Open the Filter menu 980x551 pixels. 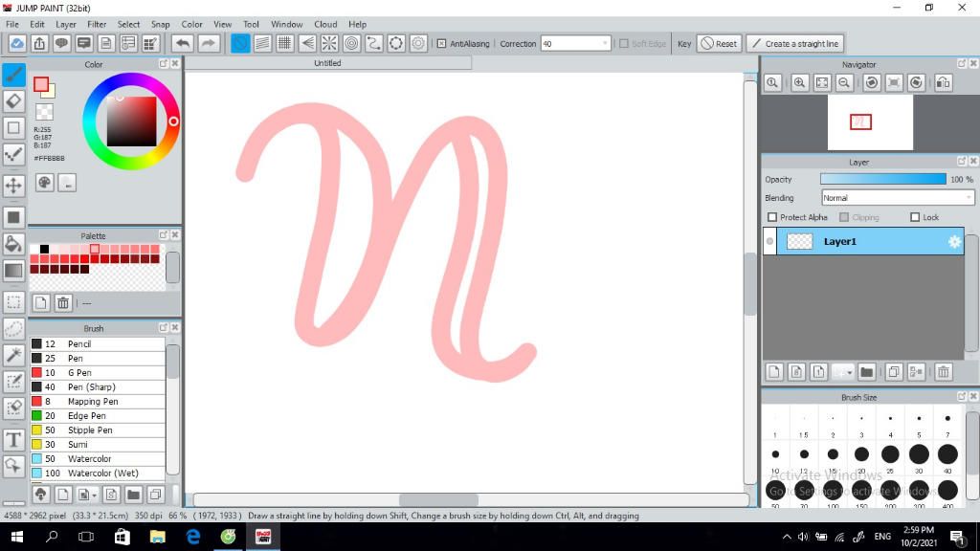point(97,24)
